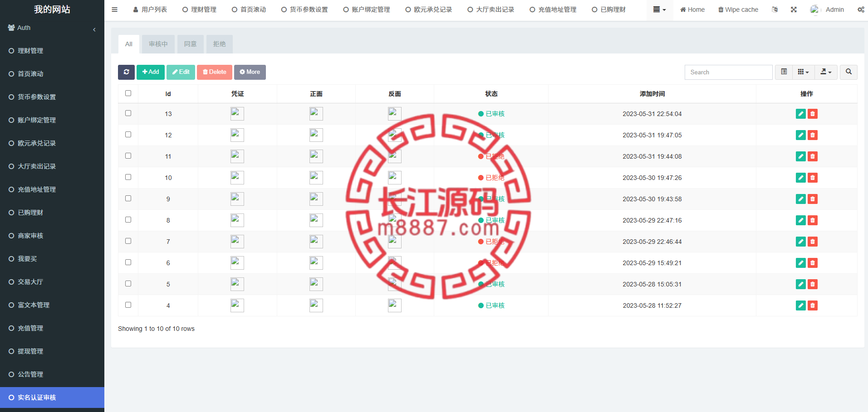Edit the row with Id 13
This screenshot has width=868, height=412.
click(x=801, y=114)
